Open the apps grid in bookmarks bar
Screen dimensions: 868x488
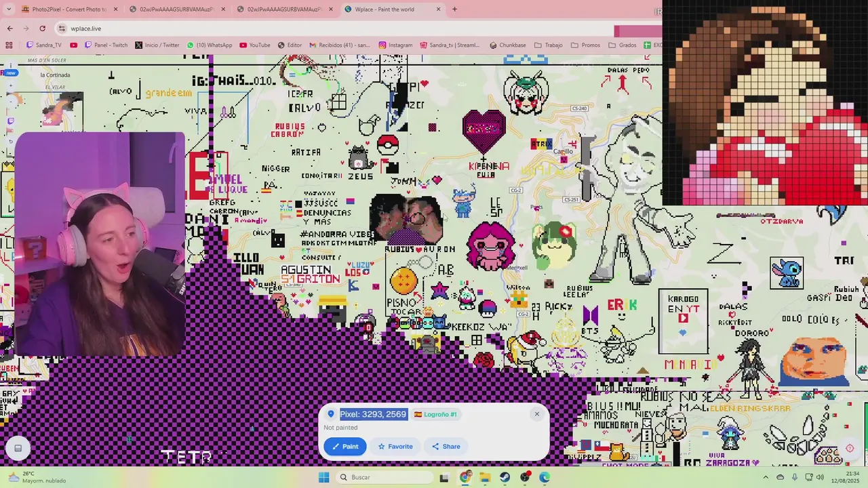[x=9, y=45]
